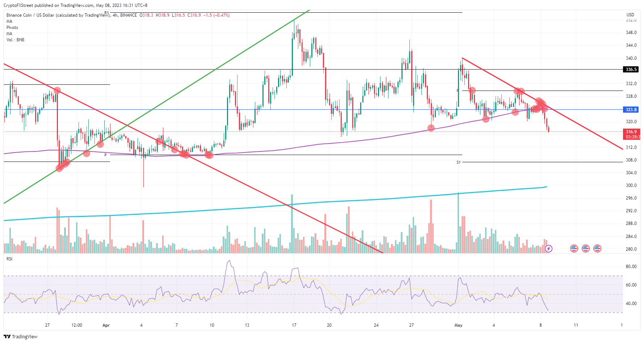Open the leftmost US flag economic event icon
This screenshot has height=343, width=644.
point(574,248)
